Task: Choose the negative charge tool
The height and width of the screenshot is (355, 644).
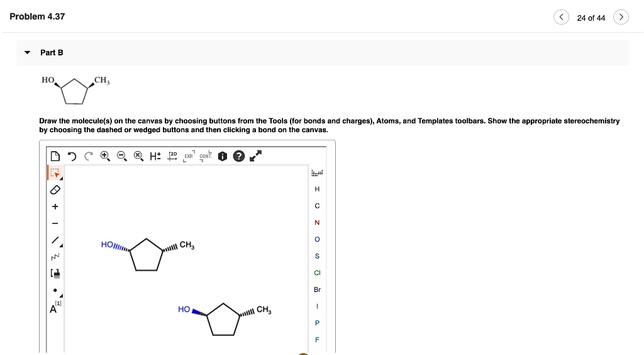Action: click(x=55, y=223)
